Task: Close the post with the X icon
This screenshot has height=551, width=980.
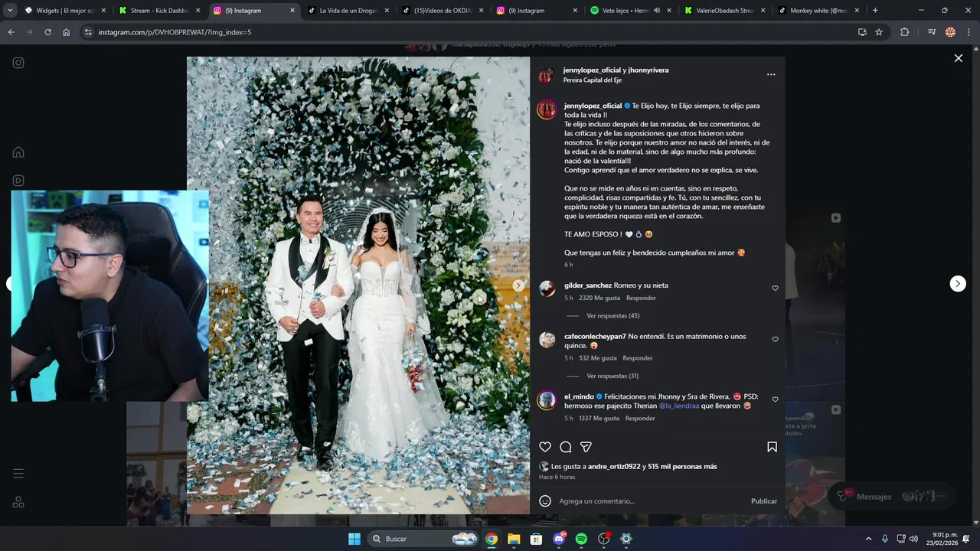Action: point(958,58)
